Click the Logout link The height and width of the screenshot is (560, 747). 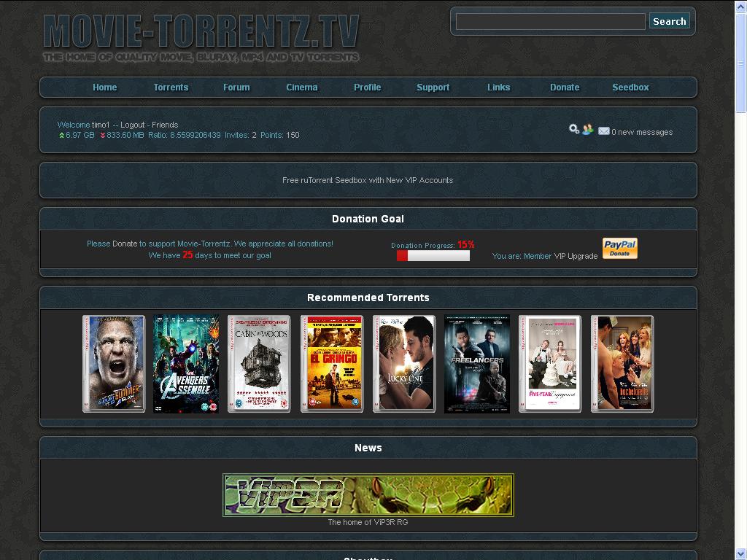[x=133, y=125]
